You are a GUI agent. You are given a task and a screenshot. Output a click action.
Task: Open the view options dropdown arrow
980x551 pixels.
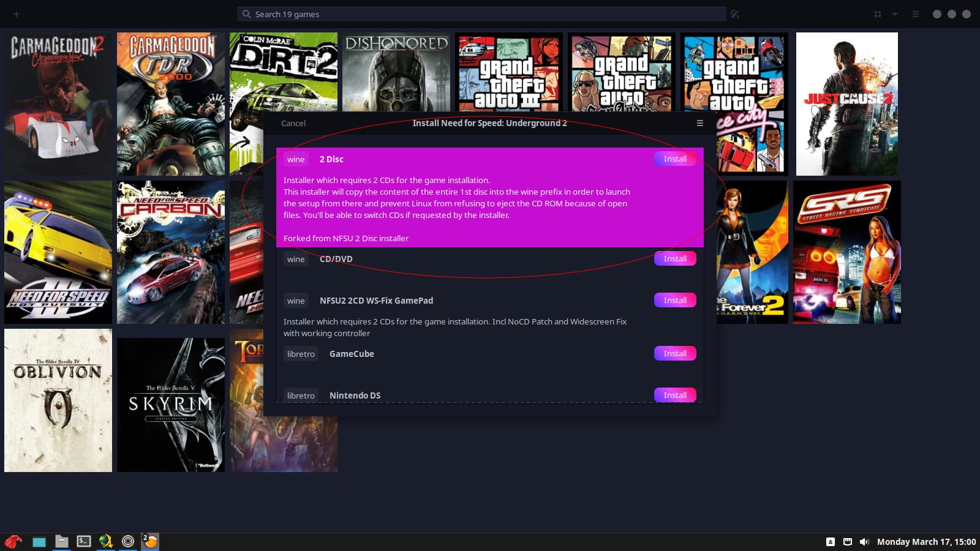click(x=895, y=14)
